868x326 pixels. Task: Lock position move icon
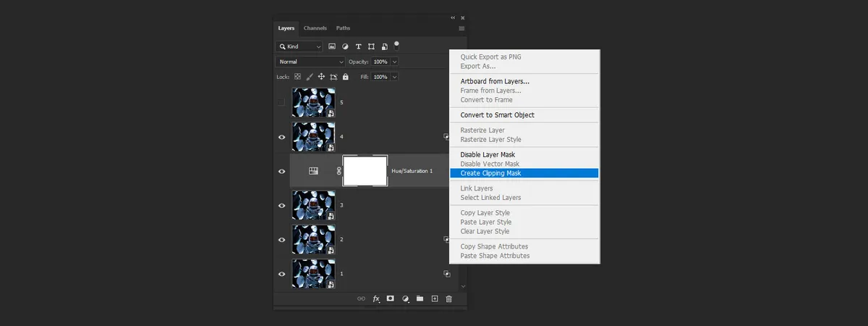click(321, 77)
